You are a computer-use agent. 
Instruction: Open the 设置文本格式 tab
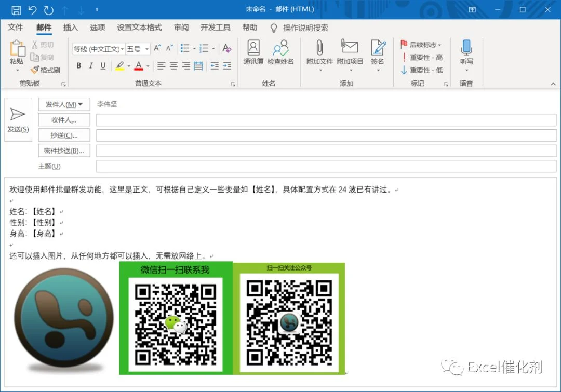(139, 28)
